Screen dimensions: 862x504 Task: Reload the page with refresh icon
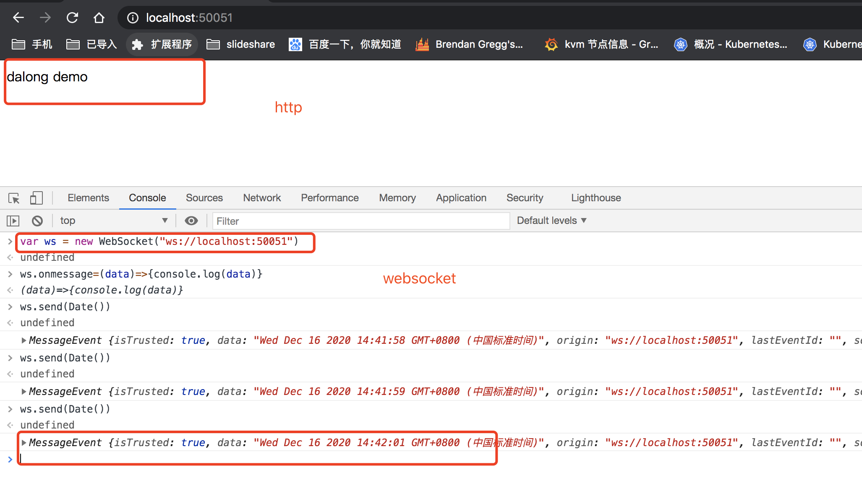pos(72,18)
